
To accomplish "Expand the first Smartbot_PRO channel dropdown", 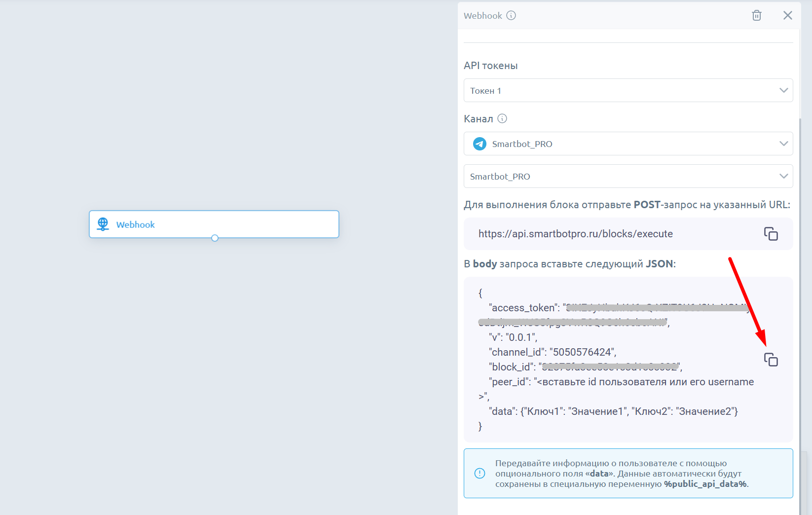I will coord(627,144).
